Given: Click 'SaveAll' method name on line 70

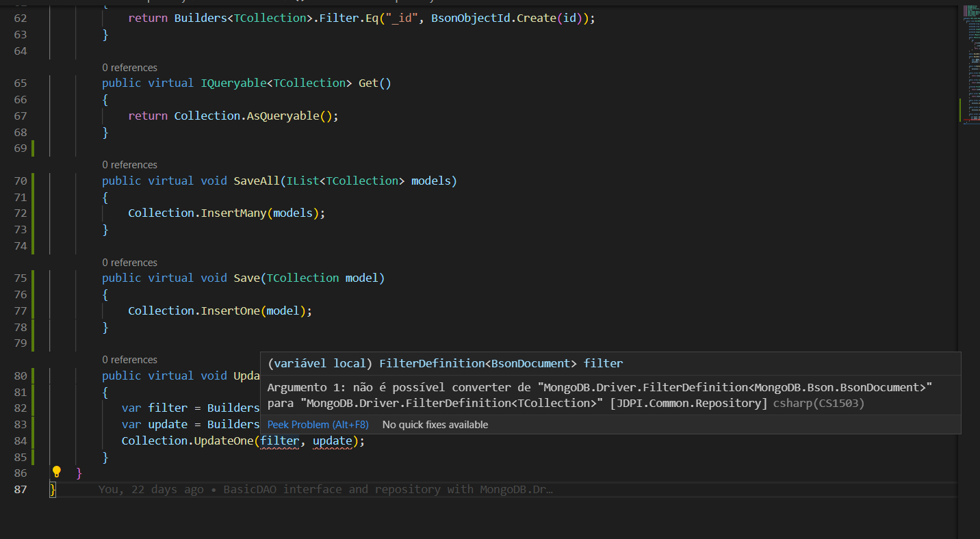Looking at the screenshot, I should (257, 181).
